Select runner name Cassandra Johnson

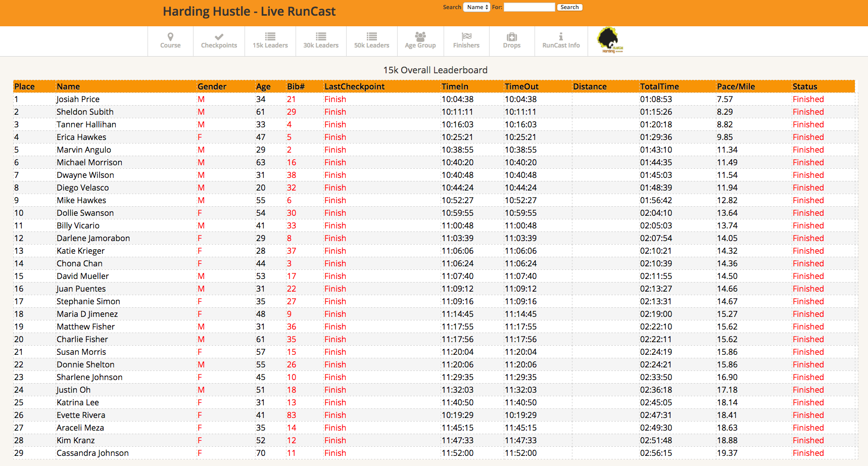click(x=92, y=453)
